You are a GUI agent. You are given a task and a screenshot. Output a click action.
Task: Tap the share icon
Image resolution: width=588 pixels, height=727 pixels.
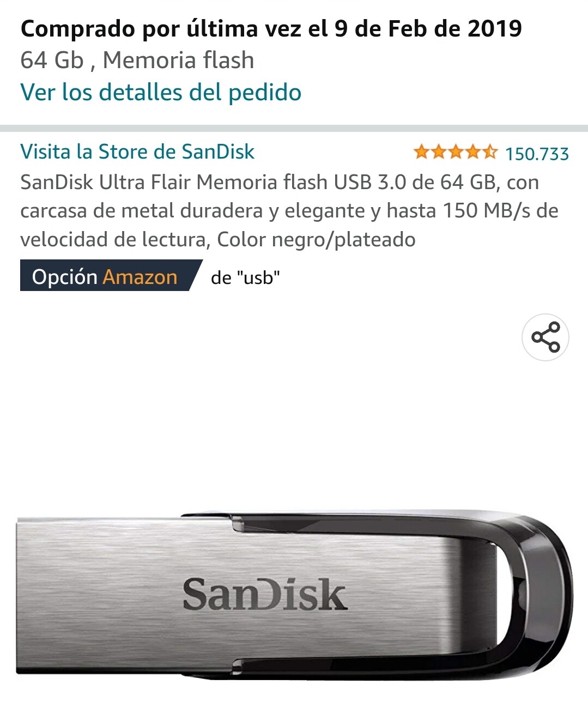tap(545, 337)
